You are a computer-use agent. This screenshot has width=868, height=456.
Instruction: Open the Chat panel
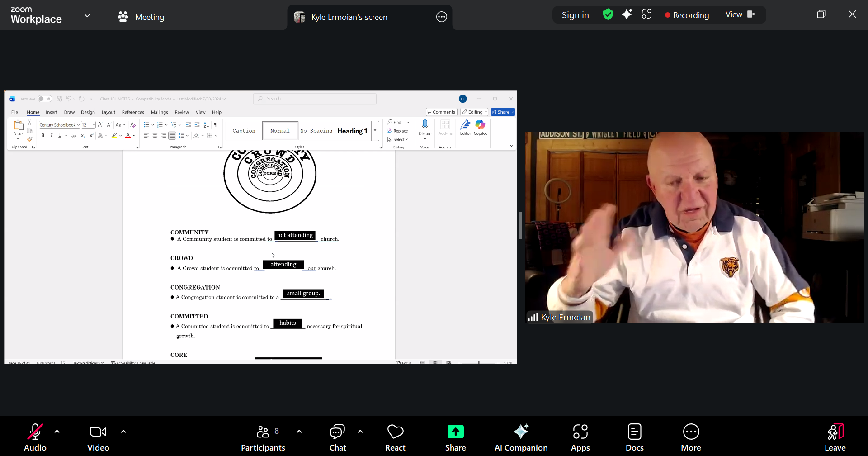337,437
